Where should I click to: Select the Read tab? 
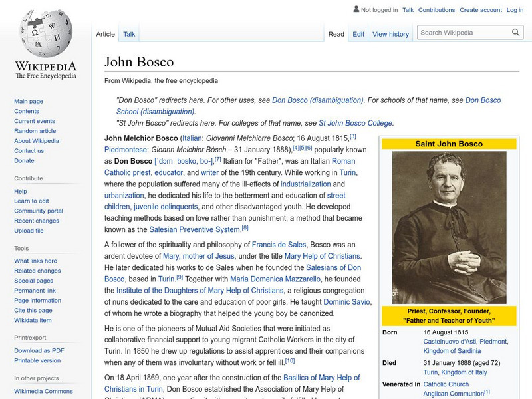click(x=336, y=34)
